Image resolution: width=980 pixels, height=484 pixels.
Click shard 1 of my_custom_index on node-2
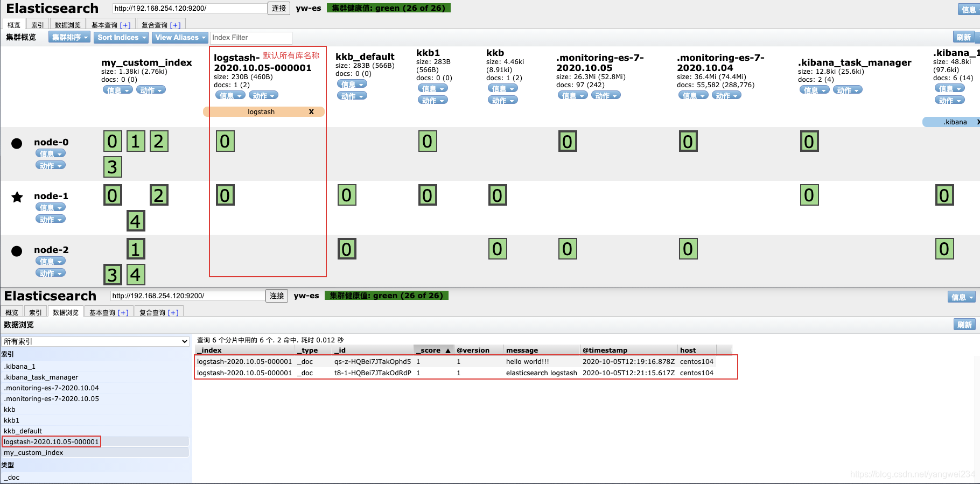pos(136,249)
